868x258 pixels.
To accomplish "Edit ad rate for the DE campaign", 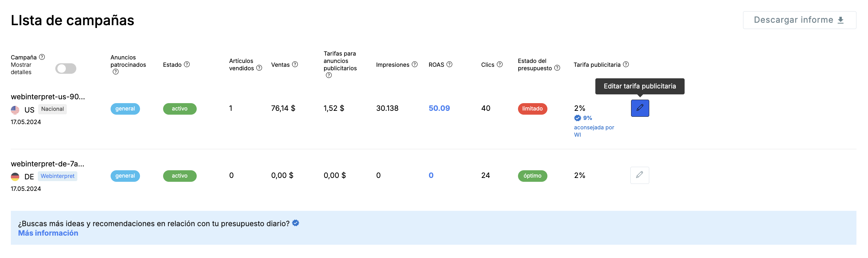I will (x=639, y=175).
